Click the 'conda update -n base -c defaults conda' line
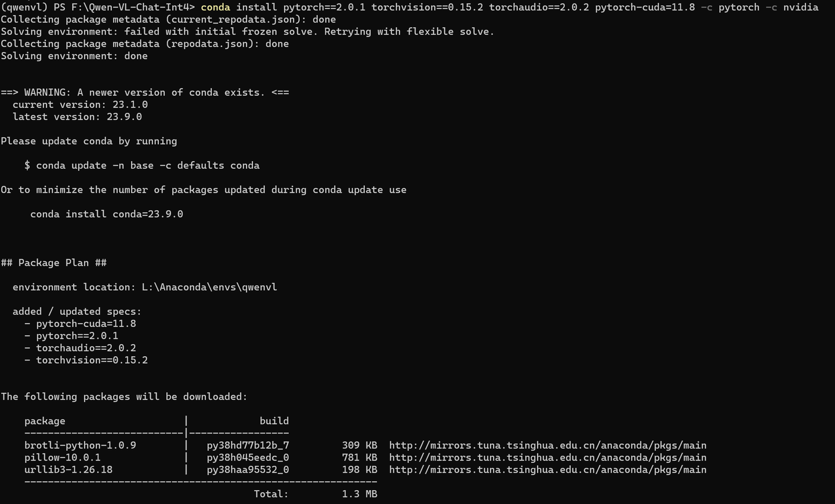The width and height of the screenshot is (835, 504). [x=141, y=165]
